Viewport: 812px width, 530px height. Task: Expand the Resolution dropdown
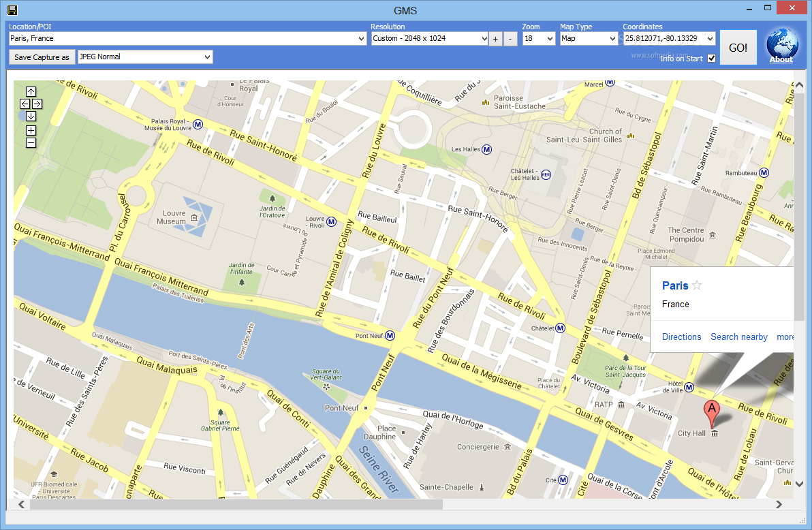pos(484,38)
